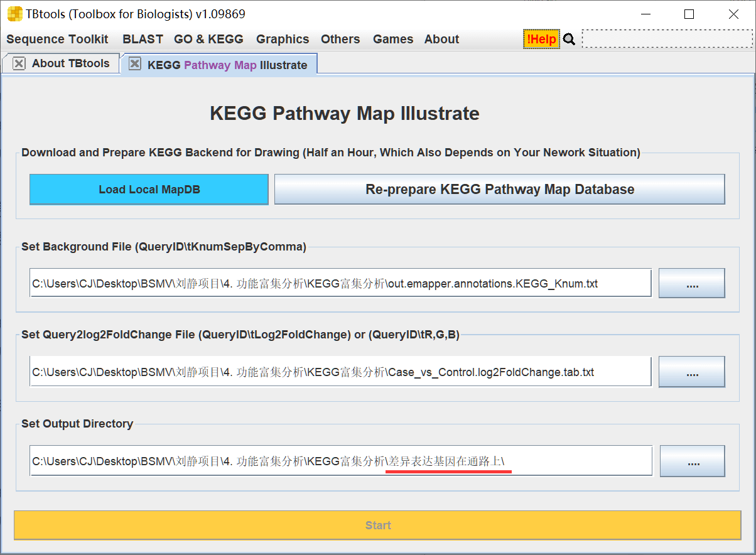The height and width of the screenshot is (555, 756).
Task: Click the Set Background File label
Action: pos(164,247)
